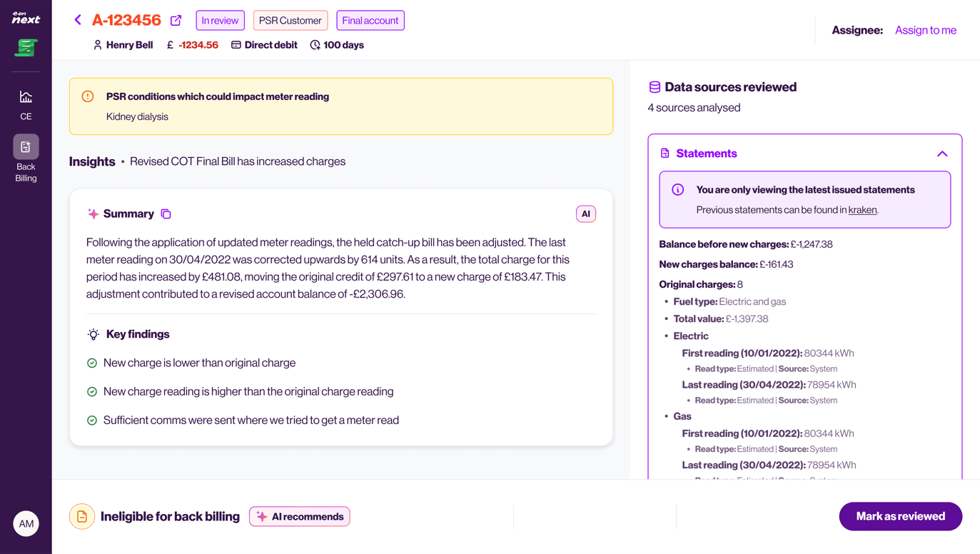This screenshot has height=554, width=980.
Task: Click 'Balance before new charges' line
Action: coord(746,244)
